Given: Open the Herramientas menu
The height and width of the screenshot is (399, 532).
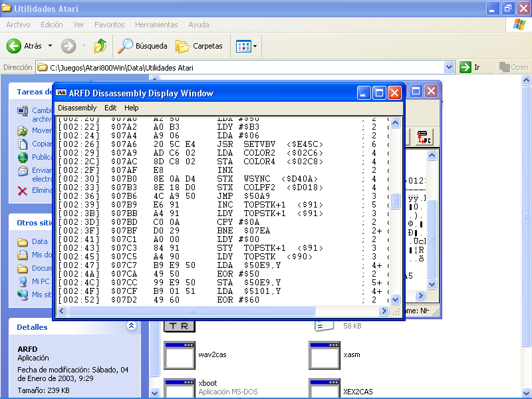Looking at the screenshot, I should (x=156, y=25).
